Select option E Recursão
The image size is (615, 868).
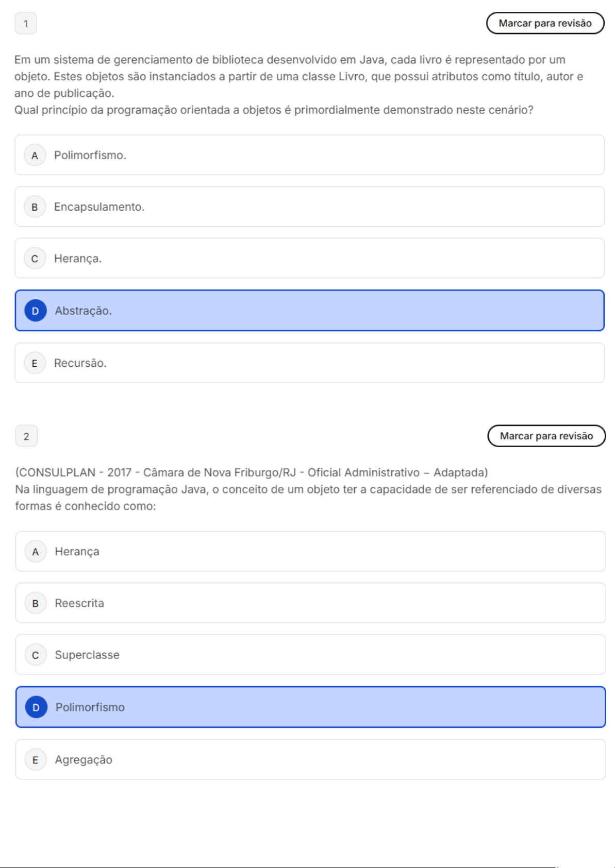(x=309, y=363)
